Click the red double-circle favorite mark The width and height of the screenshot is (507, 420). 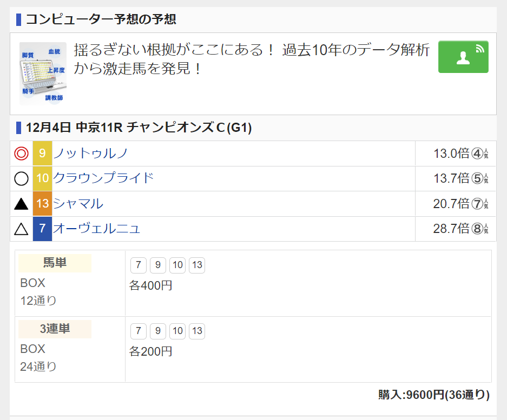[21, 154]
